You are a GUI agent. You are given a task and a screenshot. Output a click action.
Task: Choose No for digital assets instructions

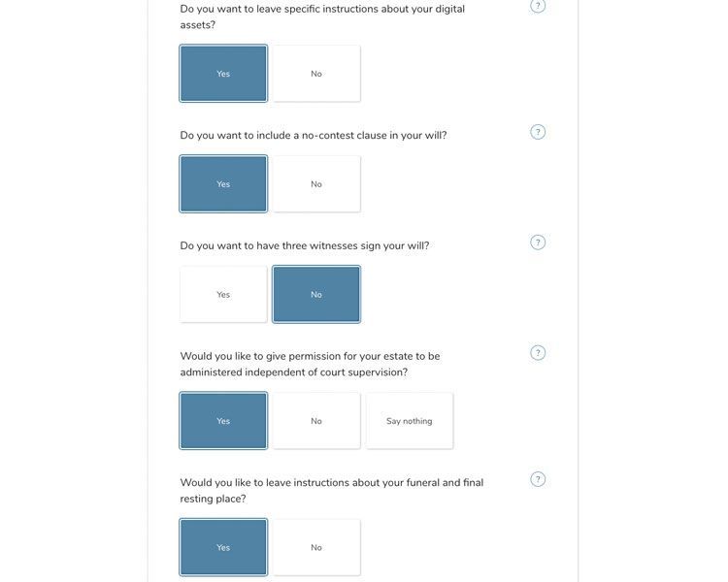click(x=316, y=74)
